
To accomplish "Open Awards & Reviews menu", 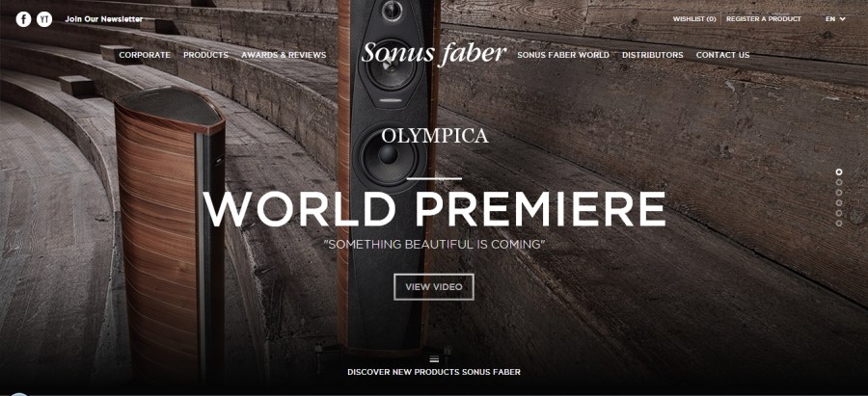I will 284,55.
